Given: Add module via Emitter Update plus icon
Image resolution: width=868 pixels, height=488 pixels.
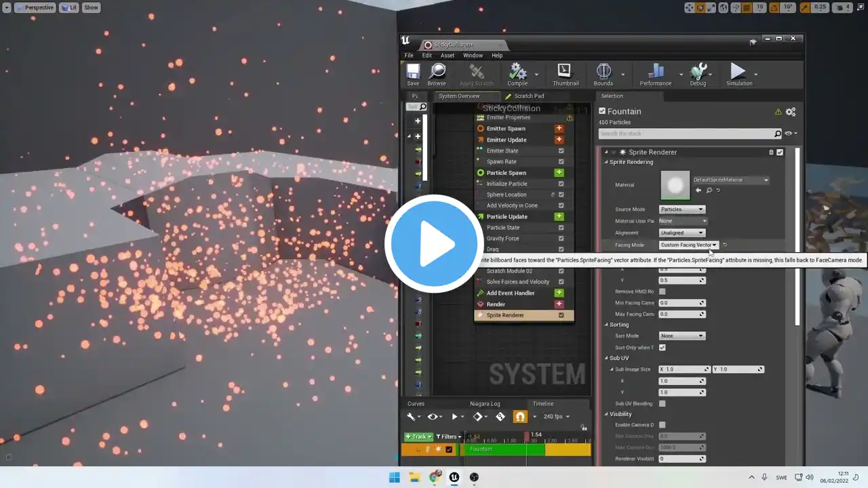Looking at the screenshot, I should 559,140.
